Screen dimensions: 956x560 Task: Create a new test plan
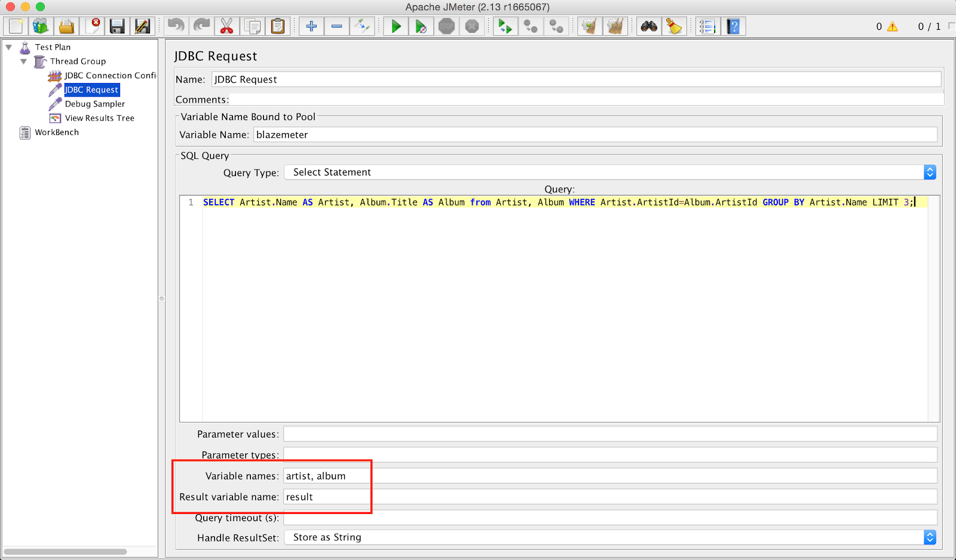coord(16,26)
